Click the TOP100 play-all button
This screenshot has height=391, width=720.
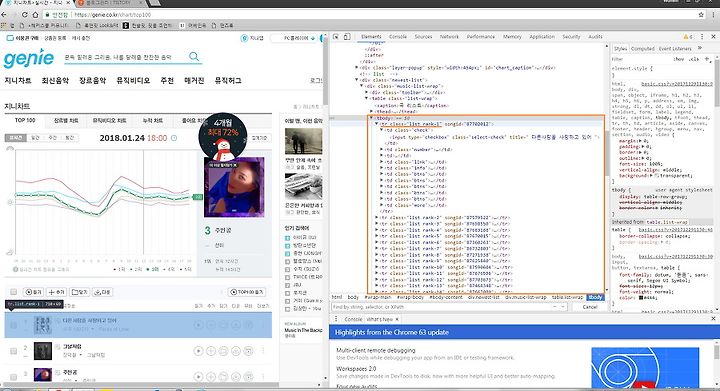click(247, 292)
